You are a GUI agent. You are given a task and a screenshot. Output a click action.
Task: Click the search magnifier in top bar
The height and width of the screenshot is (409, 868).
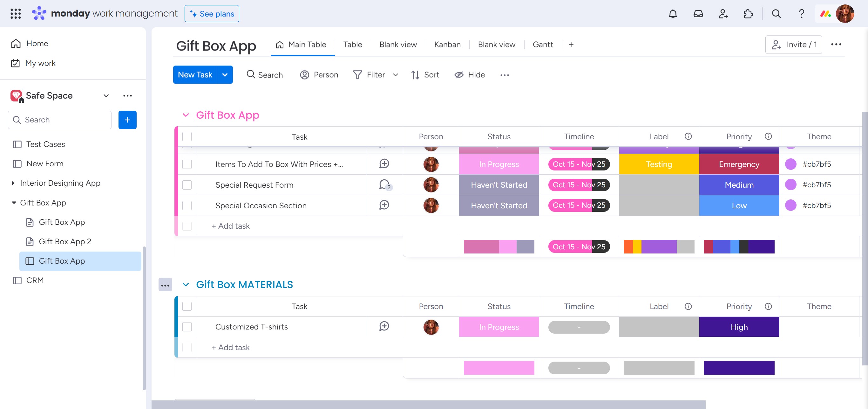coord(776,14)
